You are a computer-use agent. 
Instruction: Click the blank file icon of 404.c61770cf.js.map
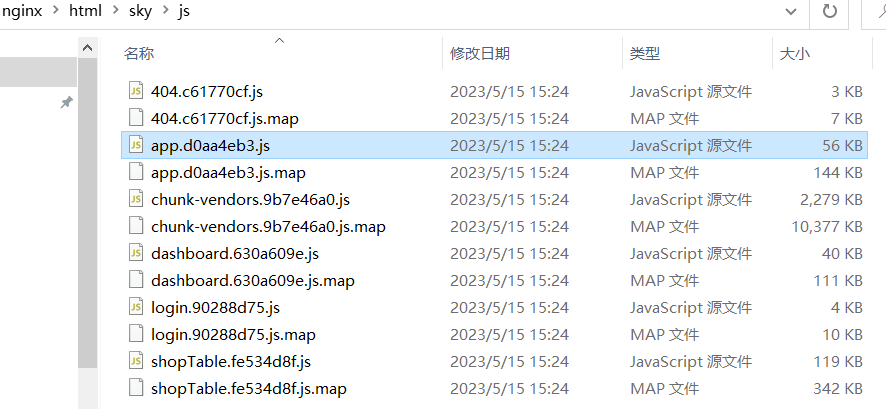[136, 118]
